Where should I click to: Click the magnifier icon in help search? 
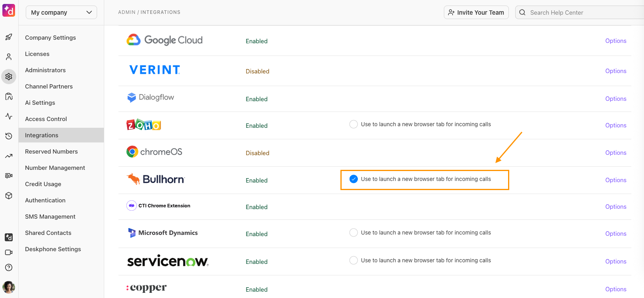522,12
